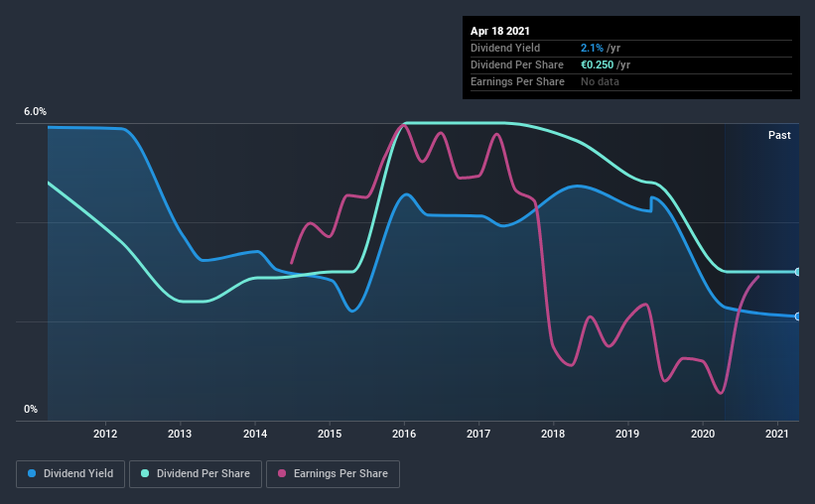Screen dimensions: 815x504
Task: Select the 2018 x-axis year label
Action: click(x=553, y=434)
